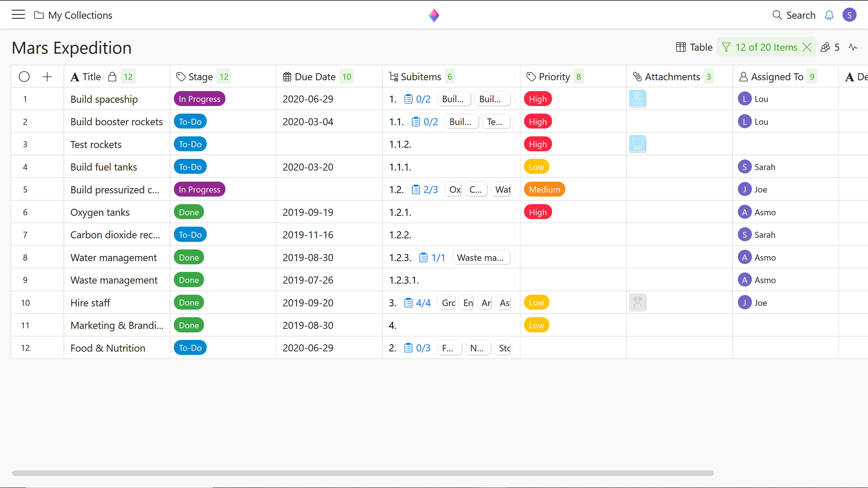Open the Priority column header menu
Viewport: 868px width, 488px height.
pyautogui.click(x=554, y=77)
